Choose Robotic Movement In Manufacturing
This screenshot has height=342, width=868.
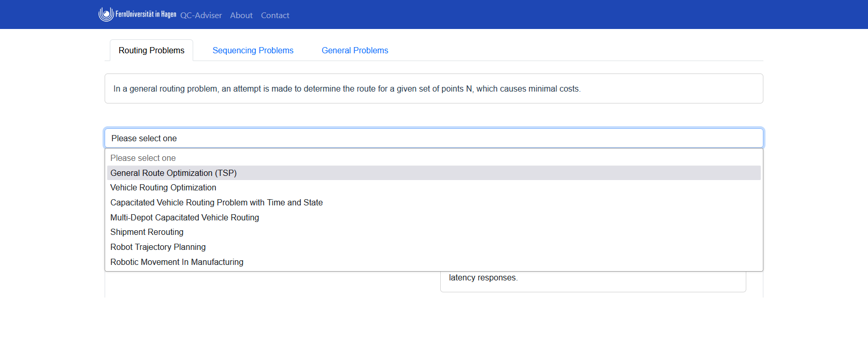pyautogui.click(x=177, y=262)
